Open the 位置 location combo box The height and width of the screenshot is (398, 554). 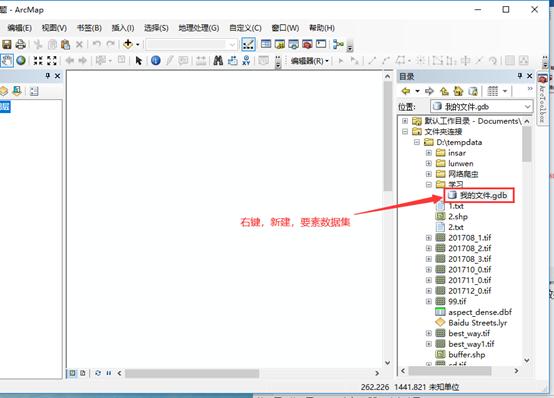point(481,106)
